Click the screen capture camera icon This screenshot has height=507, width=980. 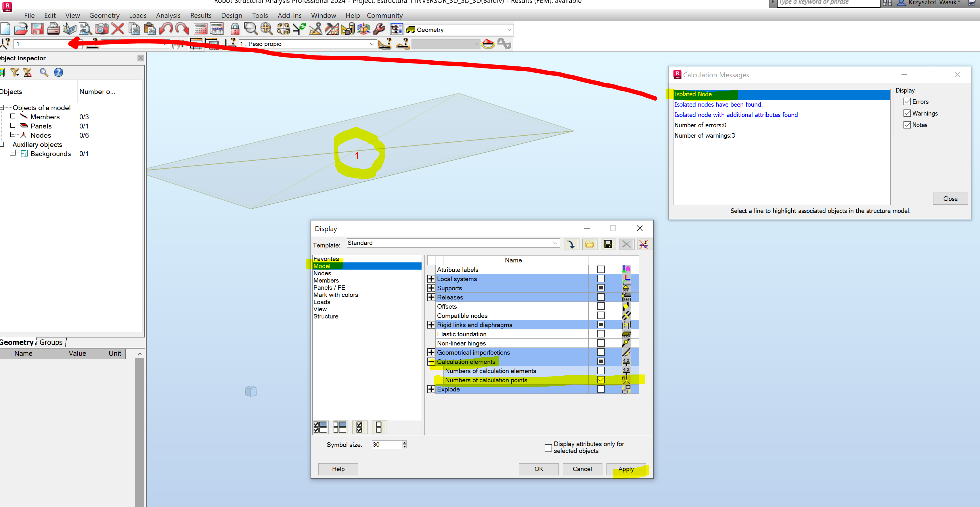[101, 29]
